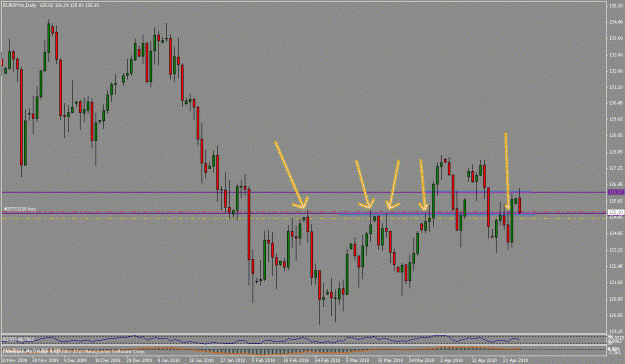625x364 pixels.
Task: Click the "15 Mar 2010" date label
Action: [x=391, y=360]
